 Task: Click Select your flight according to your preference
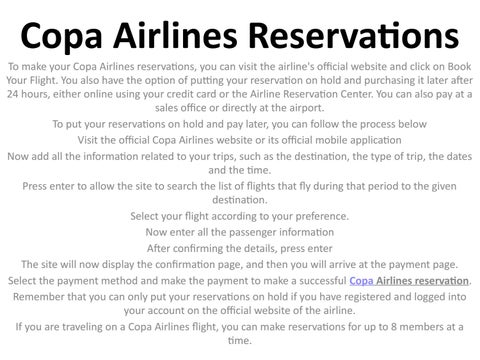pyautogui.click(x=240, y=216)
